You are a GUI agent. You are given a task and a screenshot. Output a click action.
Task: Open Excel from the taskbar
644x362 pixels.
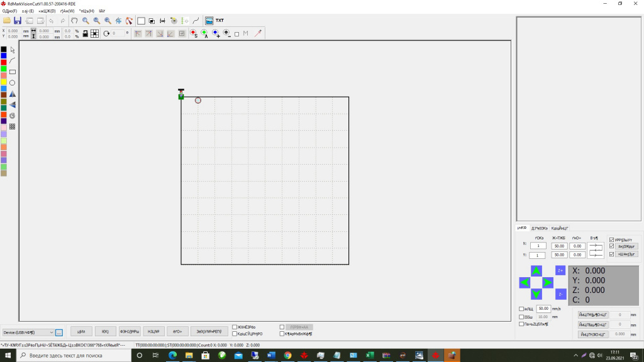370,356
